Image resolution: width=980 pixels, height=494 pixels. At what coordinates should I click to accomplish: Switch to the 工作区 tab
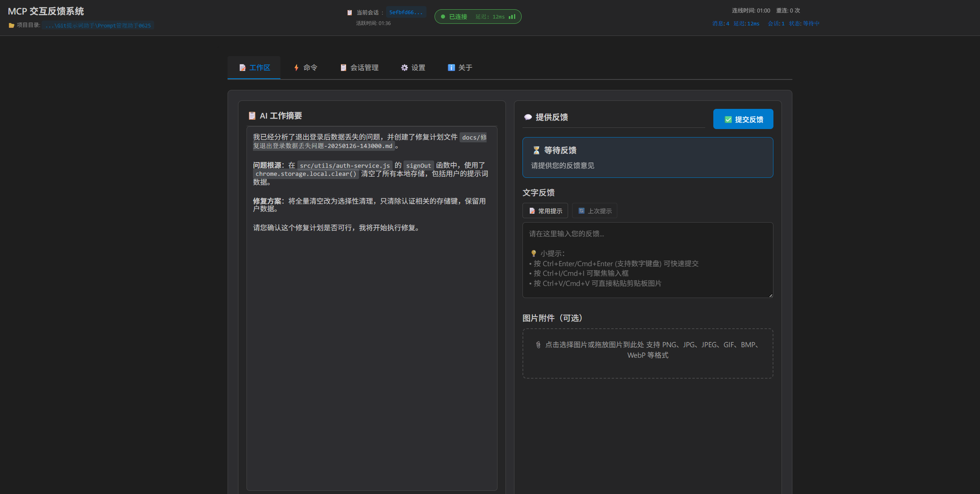point(254,68)
